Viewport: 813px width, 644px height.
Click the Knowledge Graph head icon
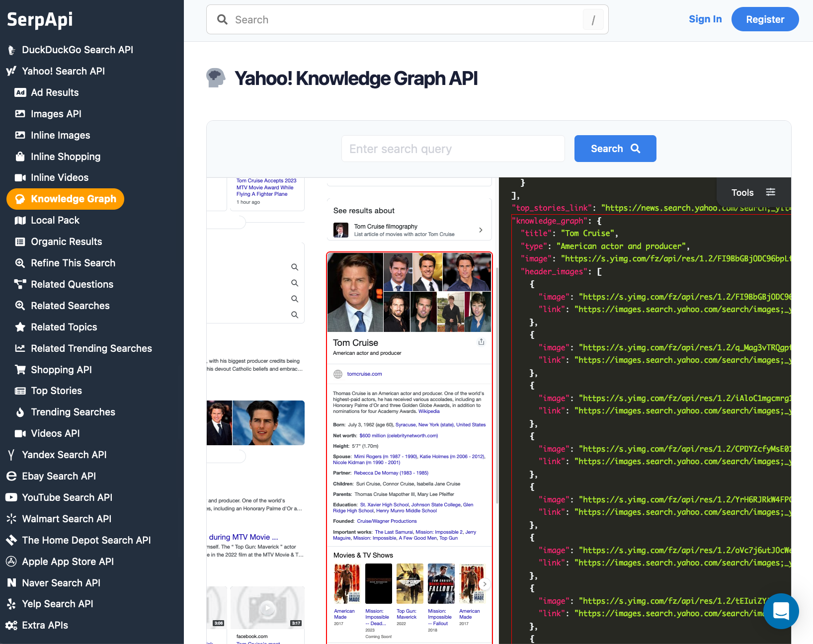20,199
